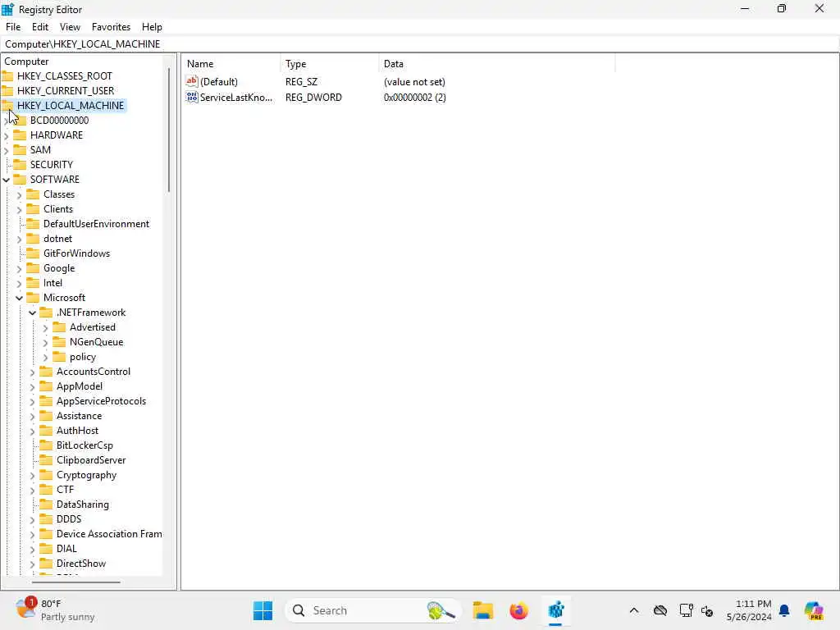Click the registry path address bar
840x630 pixels.
(x=420, y=44)
